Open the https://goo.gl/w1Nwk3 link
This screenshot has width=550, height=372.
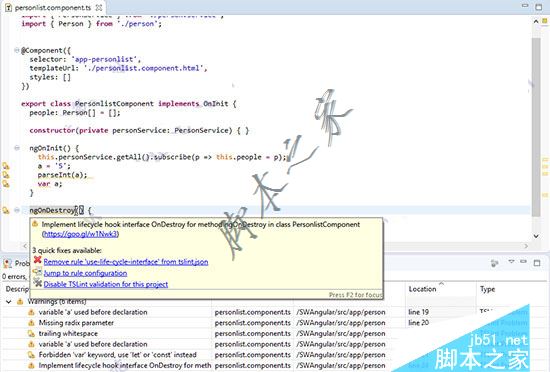[80, 234]
